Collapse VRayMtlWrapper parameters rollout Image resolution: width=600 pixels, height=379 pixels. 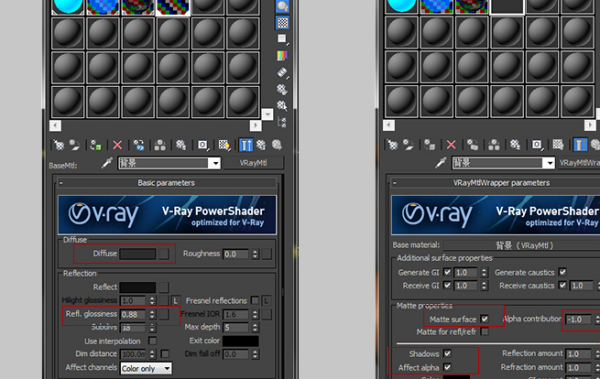tap(495, 183)
